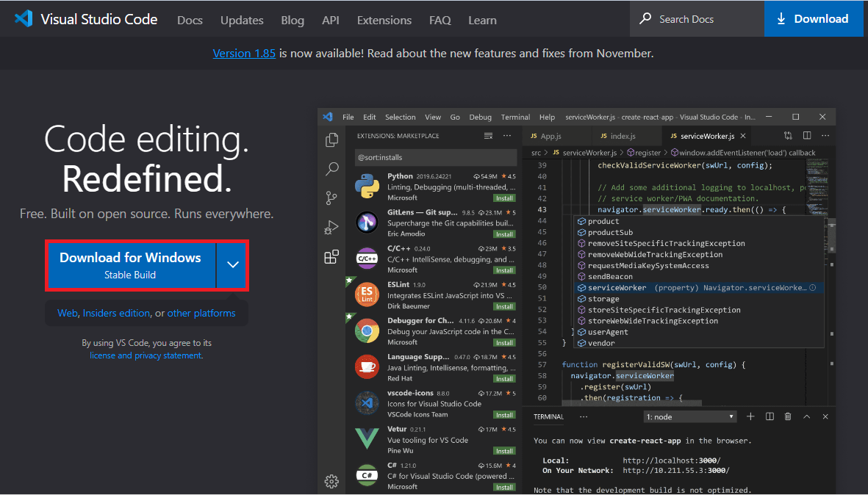Select the Extensions icon in activity bar

point(331,256)
